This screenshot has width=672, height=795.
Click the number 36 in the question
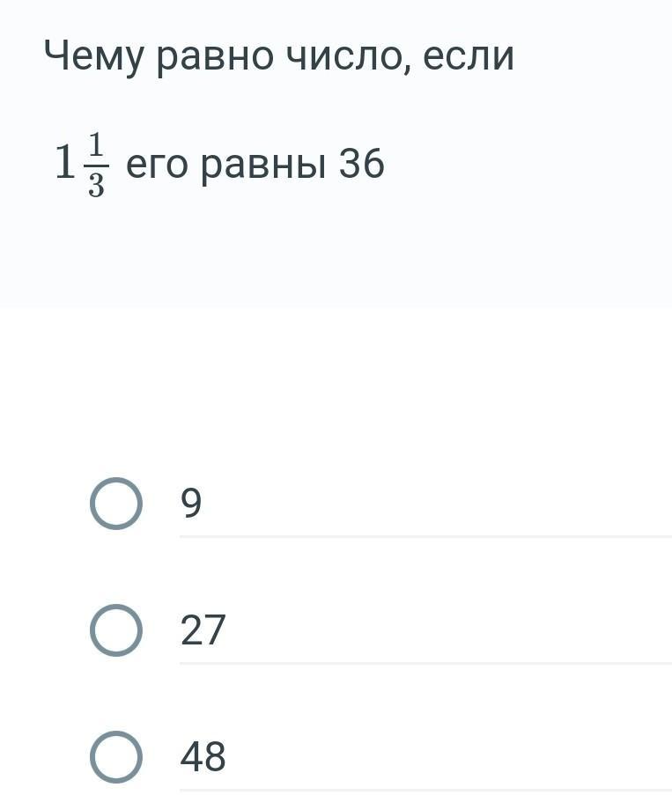coord(362,164)
